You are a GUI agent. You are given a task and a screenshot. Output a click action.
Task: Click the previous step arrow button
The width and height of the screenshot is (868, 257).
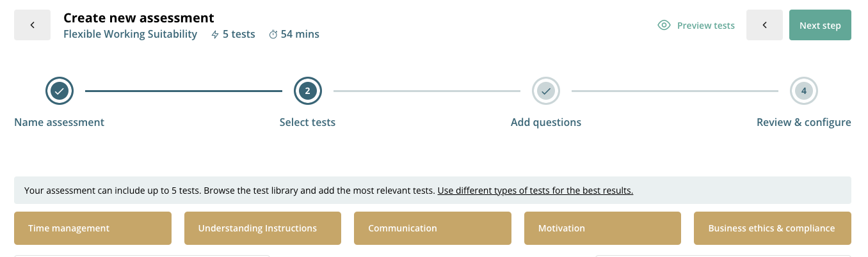(x=764, y=25)
